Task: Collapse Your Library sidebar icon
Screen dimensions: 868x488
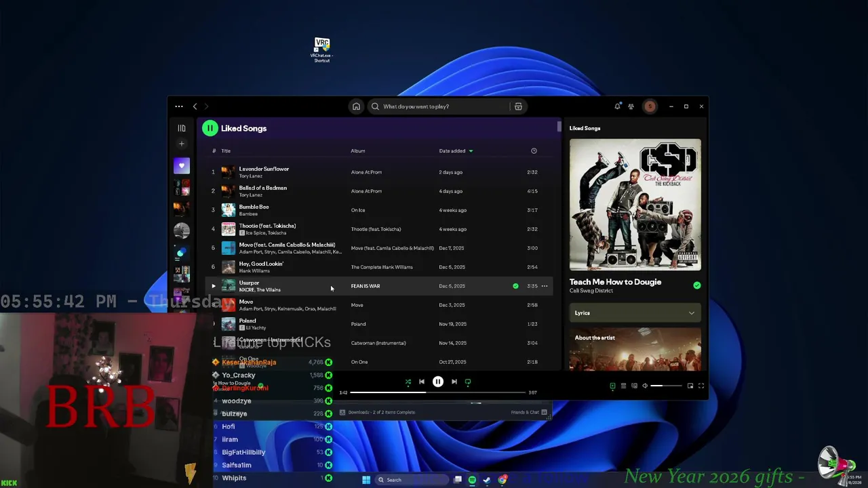Action: [x=182, y=128]
